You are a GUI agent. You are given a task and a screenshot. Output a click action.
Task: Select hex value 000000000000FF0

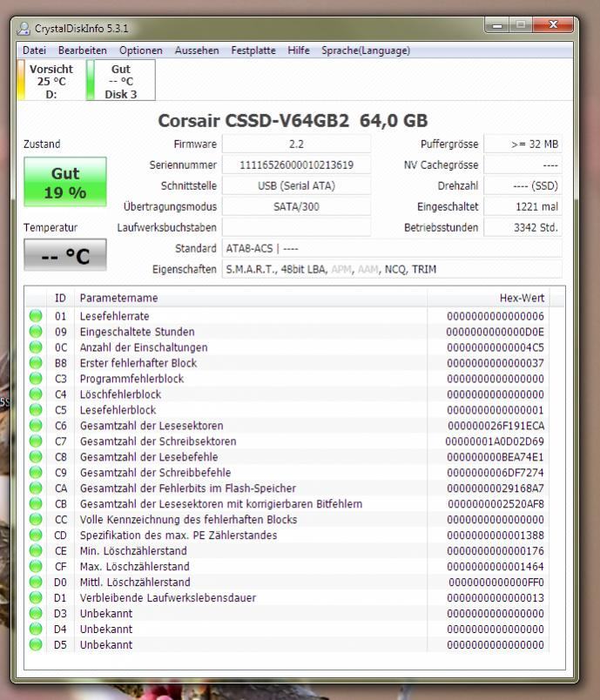[x=496, y=582]
